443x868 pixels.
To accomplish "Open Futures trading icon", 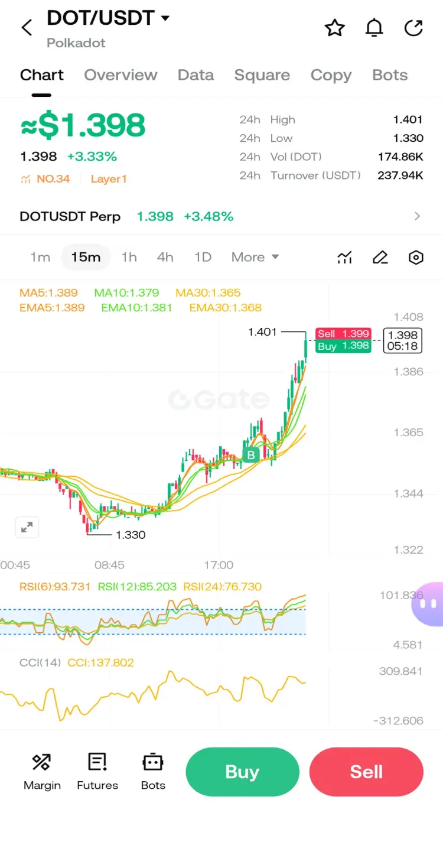I will 97,772.
